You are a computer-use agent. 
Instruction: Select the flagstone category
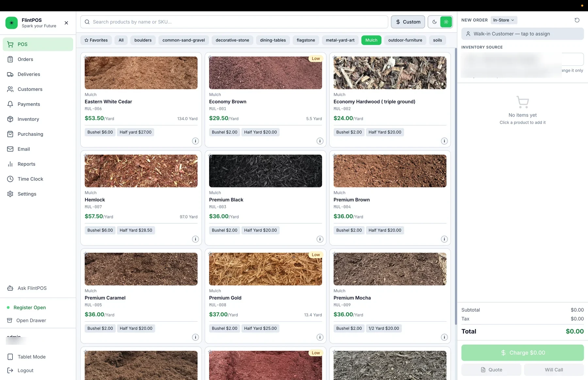306,40
